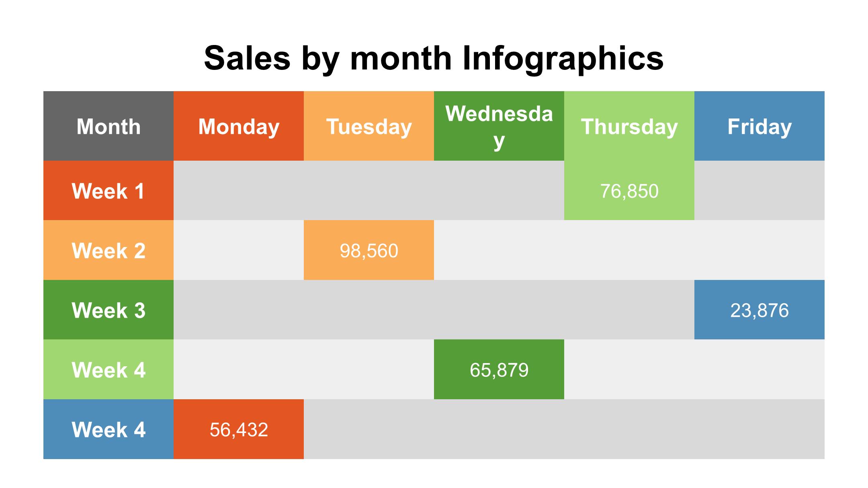The height and width of the screenshot is (488, 868).
Task: Select the Tuesday column header
Action: pos(369,127)
